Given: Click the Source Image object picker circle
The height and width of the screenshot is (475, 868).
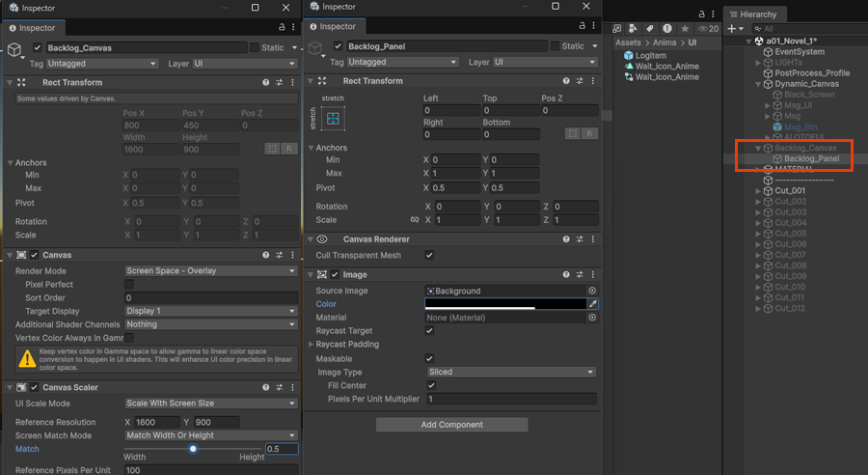Looking at the screenshot, I should [592, 291].
